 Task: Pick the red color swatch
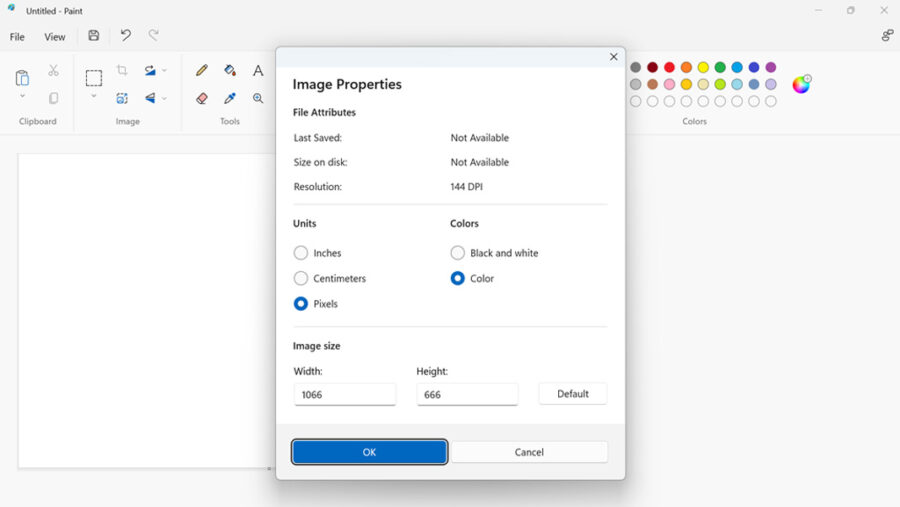point(669,67)
